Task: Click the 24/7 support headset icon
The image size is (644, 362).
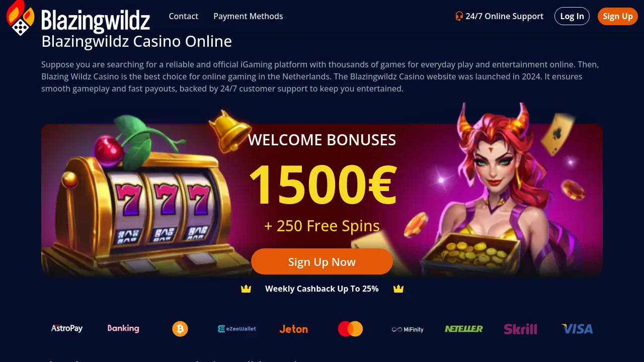Action: [x=459, y=16]
